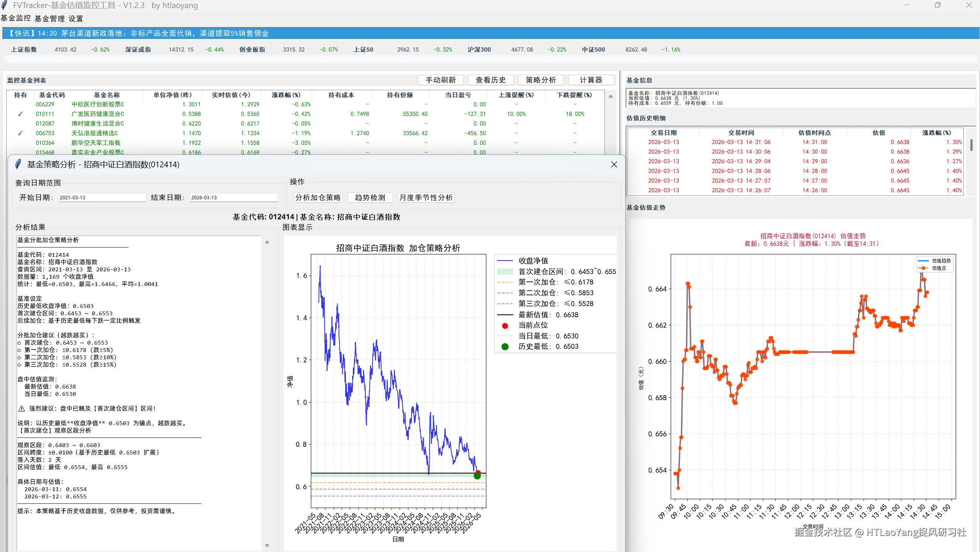
Task: Click the 结束日期 end date field
Action: pyautogui.click(x=233, y=197)
